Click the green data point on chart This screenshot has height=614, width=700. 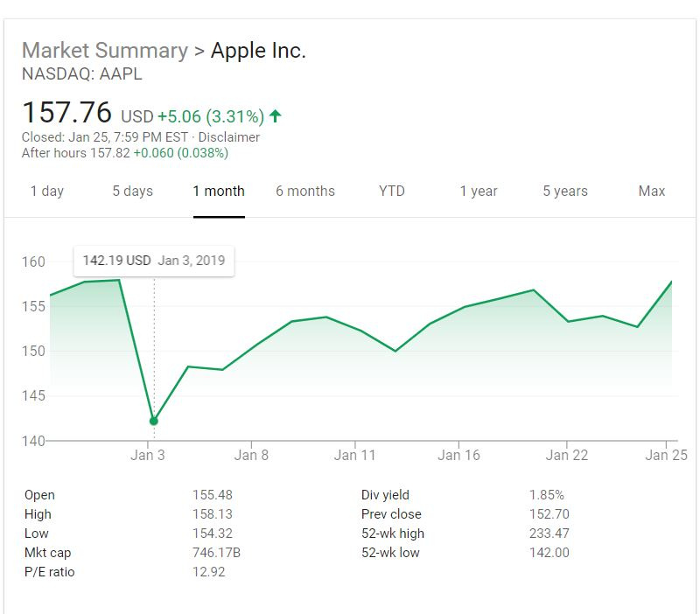[x=154, y=421]
